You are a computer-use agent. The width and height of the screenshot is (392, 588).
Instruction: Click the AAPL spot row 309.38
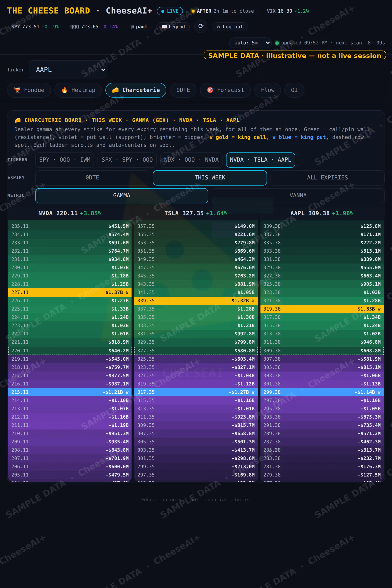click(322, 351)
